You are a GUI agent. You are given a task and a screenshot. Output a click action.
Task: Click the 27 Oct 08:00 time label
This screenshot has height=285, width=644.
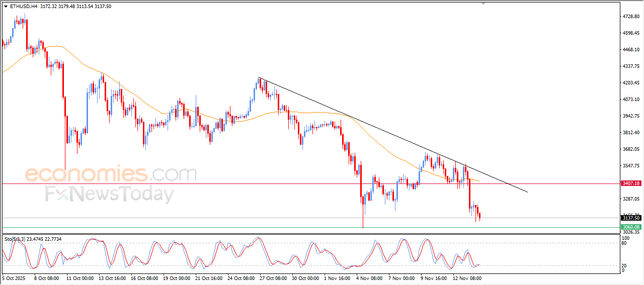pos(274,278)
